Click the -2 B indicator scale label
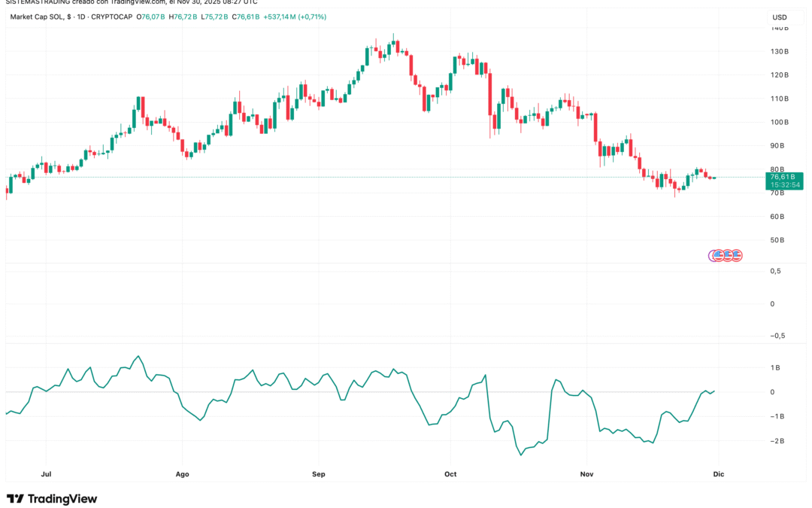This screenshot has width=812, height=508. point(778,441)
